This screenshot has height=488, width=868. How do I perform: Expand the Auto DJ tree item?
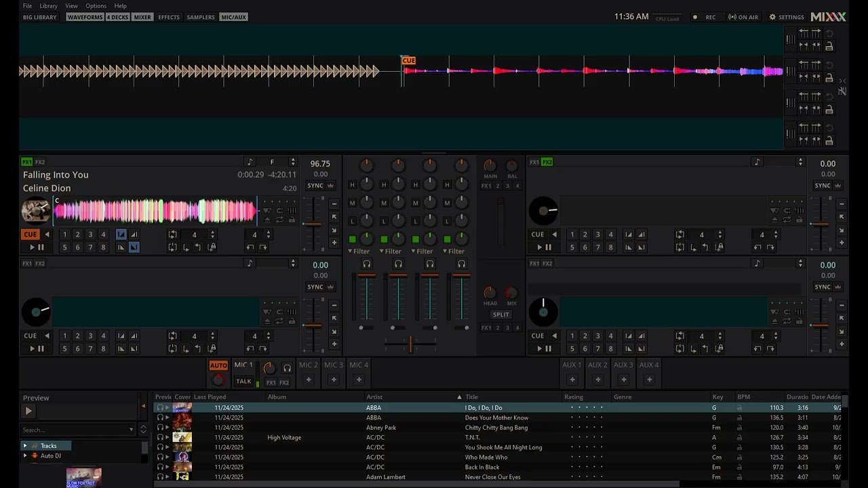pos(25,456)
